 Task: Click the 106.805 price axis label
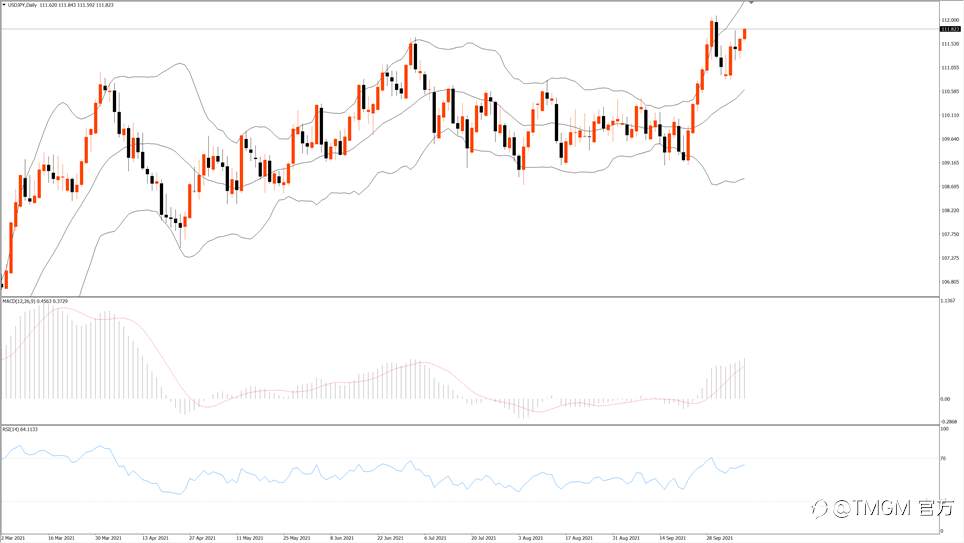click(x=950, y=282)
